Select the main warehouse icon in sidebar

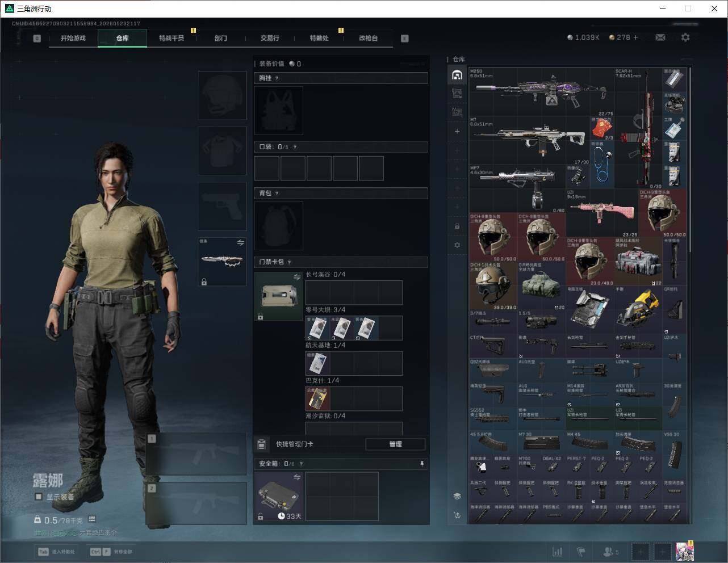coord(457,74)
